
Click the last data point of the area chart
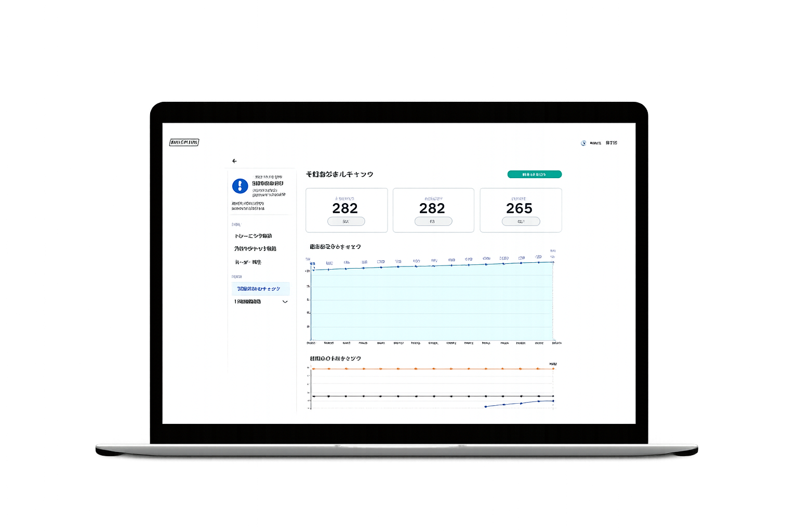pos(553,262)
